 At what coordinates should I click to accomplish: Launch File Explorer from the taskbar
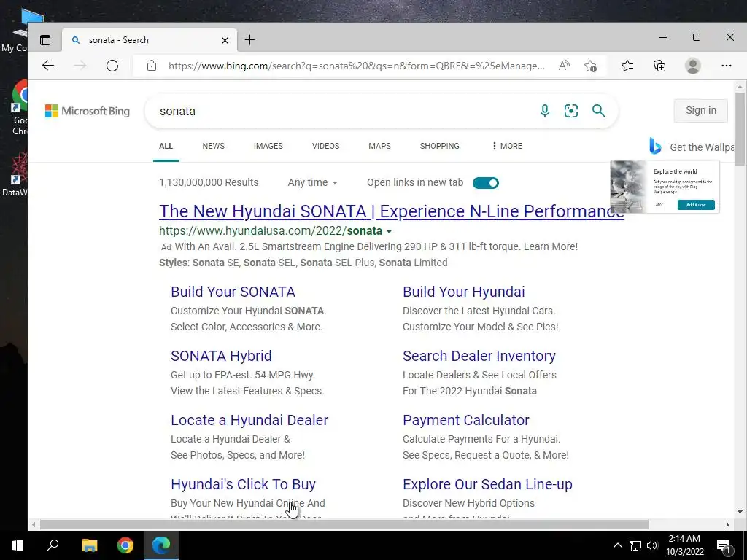(x=89, y=545)
